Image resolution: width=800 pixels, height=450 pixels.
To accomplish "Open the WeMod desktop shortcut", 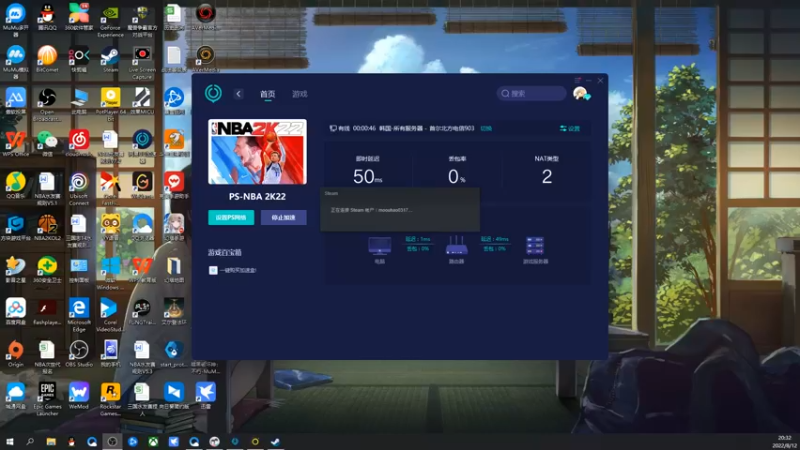I will pos(79,396).
